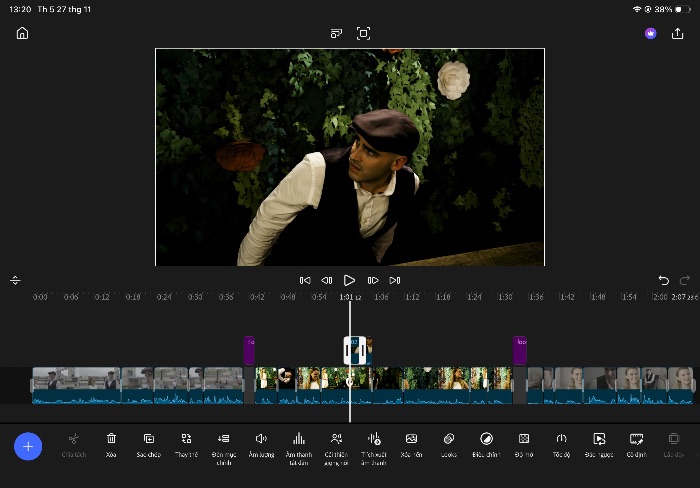Select the Chia tách split scissors tool

pyautogui.click(x=74, y=445)
